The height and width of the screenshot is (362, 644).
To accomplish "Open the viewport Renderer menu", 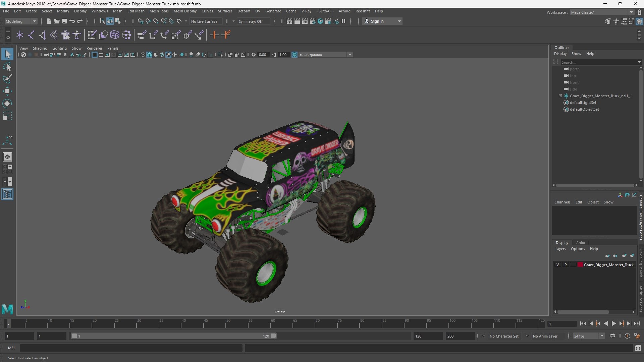I will pos(94,48).
